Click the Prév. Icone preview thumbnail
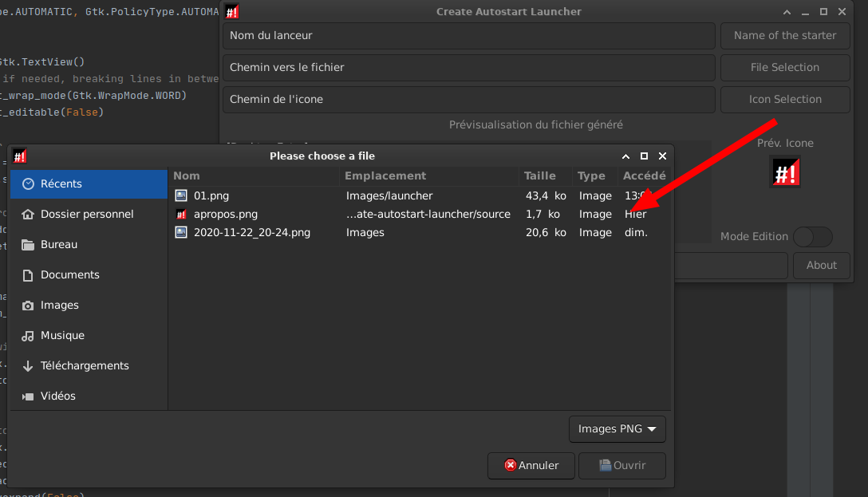 click(785, 172)
